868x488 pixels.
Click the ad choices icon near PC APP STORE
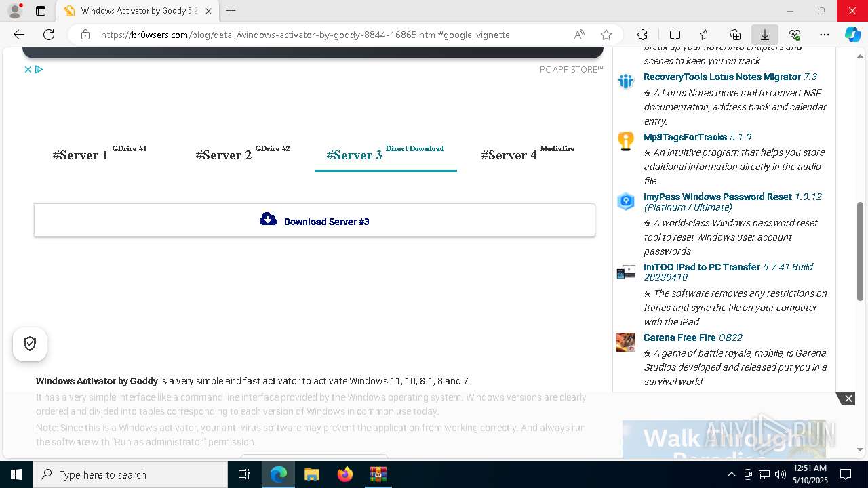click(39, 69)
